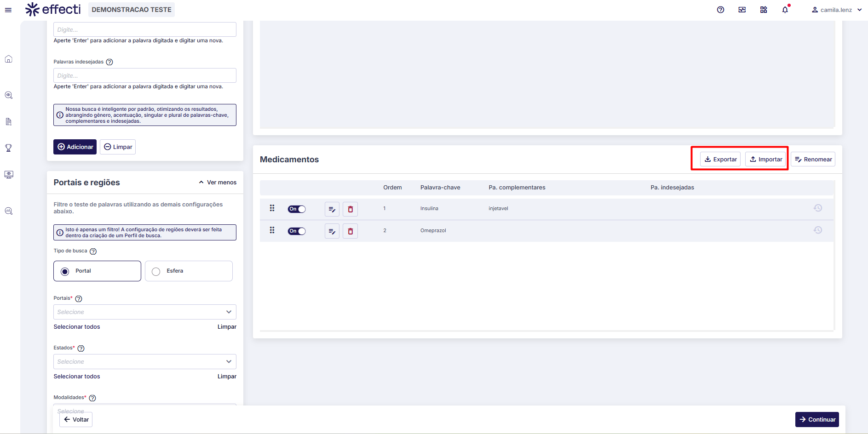Focus the Palavras indesejadas input field
This screenshot has width=868, height=434.
pos(145,75)
